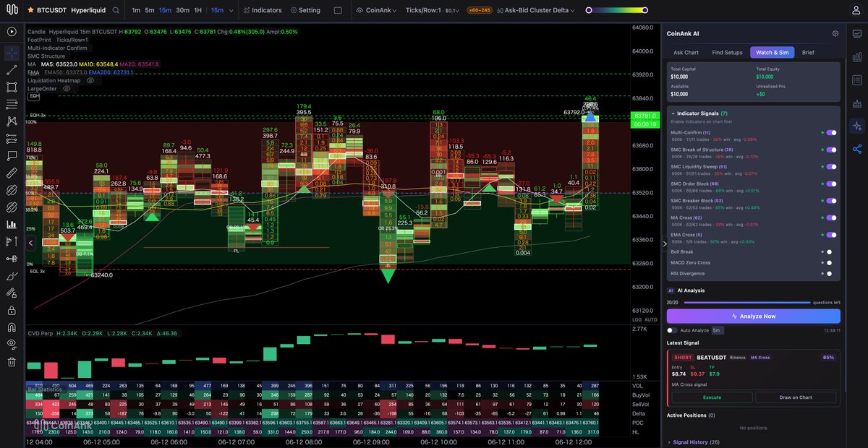Viewport: 868px width, 448px height.
Task: Toggle EMA Cross signal switch
Action: point(830,235)
